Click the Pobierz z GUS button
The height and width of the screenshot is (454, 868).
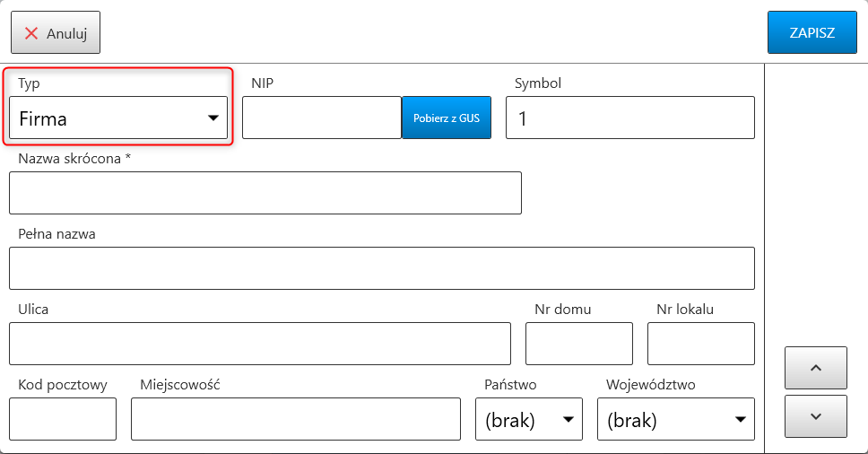(x=447, y=118)
